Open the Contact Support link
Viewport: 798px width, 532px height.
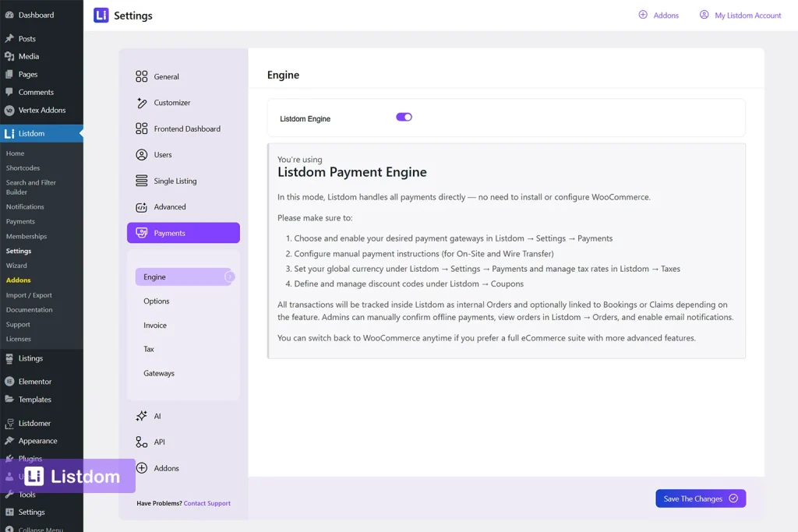coord(207,503)
